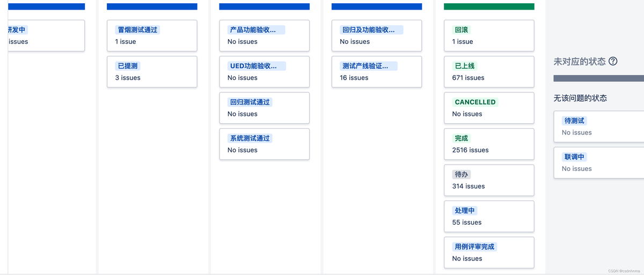Image resolution: width=644 pixels, height=275 pixels.
Task: Click the 产品功能验收 status card
Action: 264,35
